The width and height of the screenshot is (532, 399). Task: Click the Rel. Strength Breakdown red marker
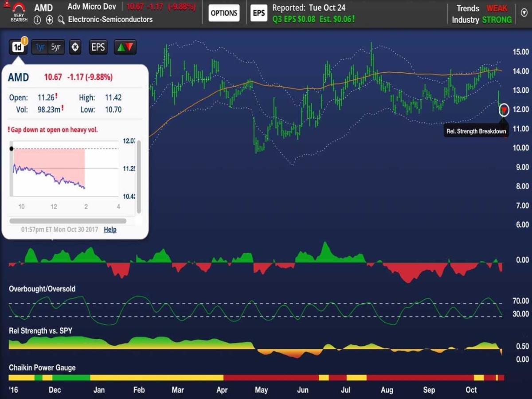(x=504, y=110)
